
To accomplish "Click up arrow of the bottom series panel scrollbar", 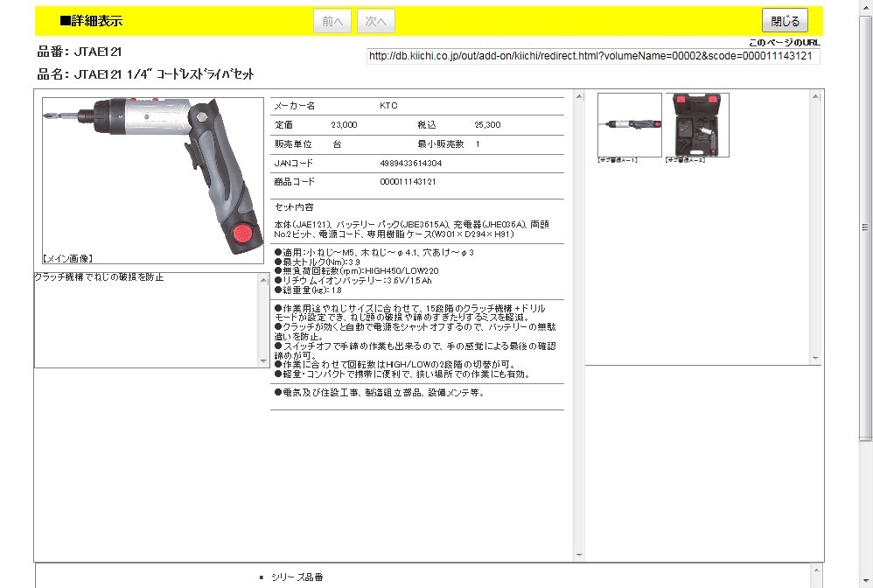I will tap(815, 570).
